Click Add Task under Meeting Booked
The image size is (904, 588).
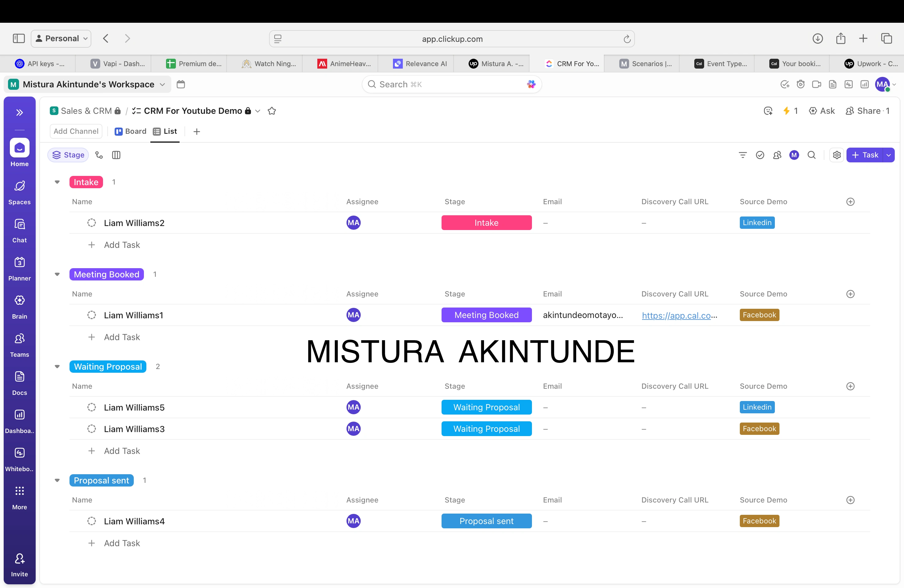click(x=121, y=337)
